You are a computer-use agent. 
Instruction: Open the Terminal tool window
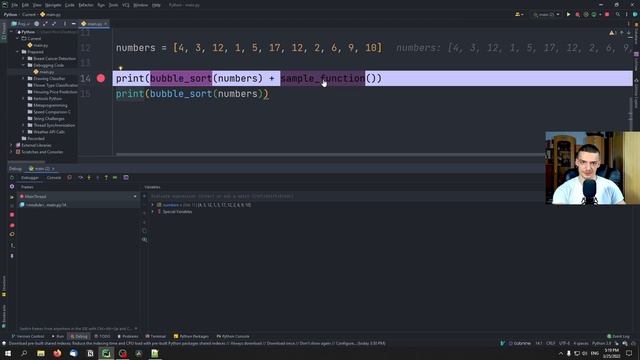pos(156,336)
